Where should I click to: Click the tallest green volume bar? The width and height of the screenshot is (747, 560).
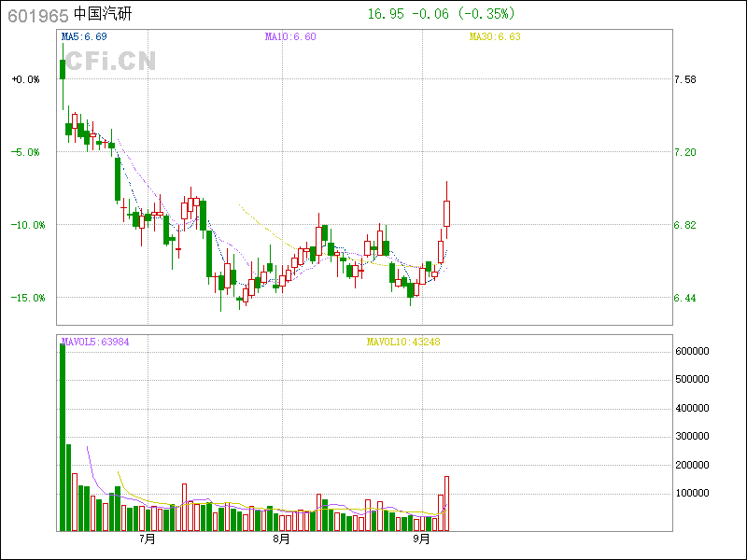point(63,437)
